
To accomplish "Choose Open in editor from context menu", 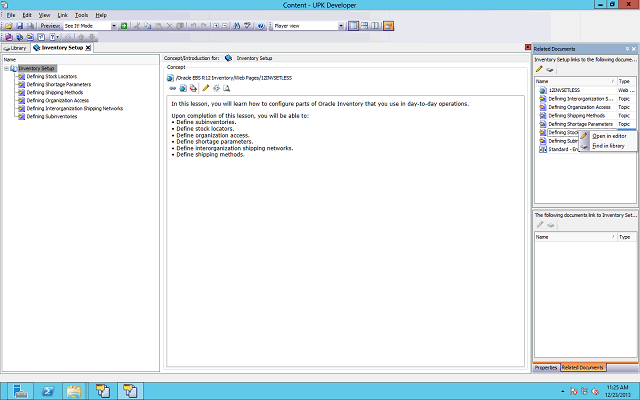I will (608, 136).
